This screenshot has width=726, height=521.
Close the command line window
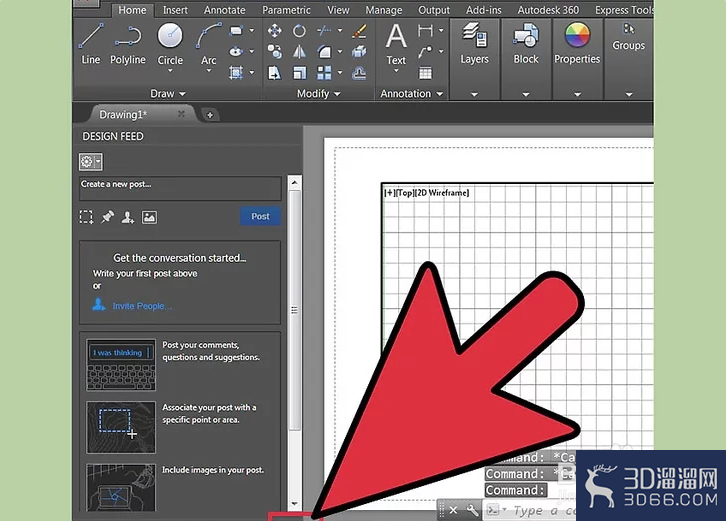click(453, 510)
